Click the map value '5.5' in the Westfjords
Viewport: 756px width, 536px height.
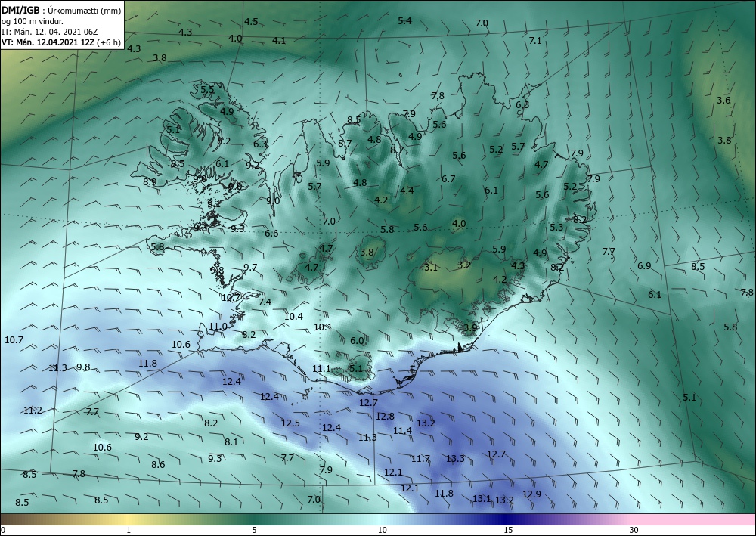(207, 90)
